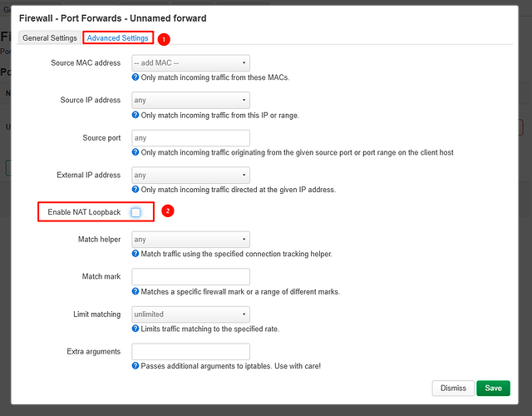
Task: Expand the Source IP address dropdown
Action: tap(190, 100)
